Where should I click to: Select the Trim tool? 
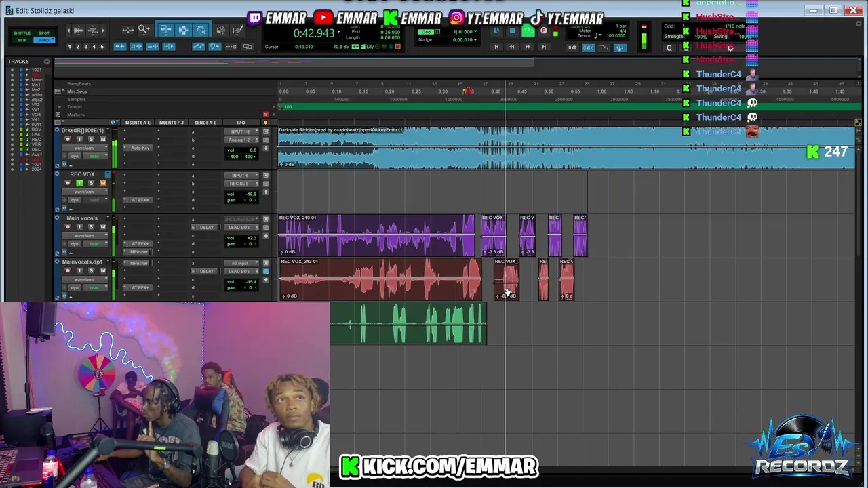pyautogui.click(x=165, y=30)
